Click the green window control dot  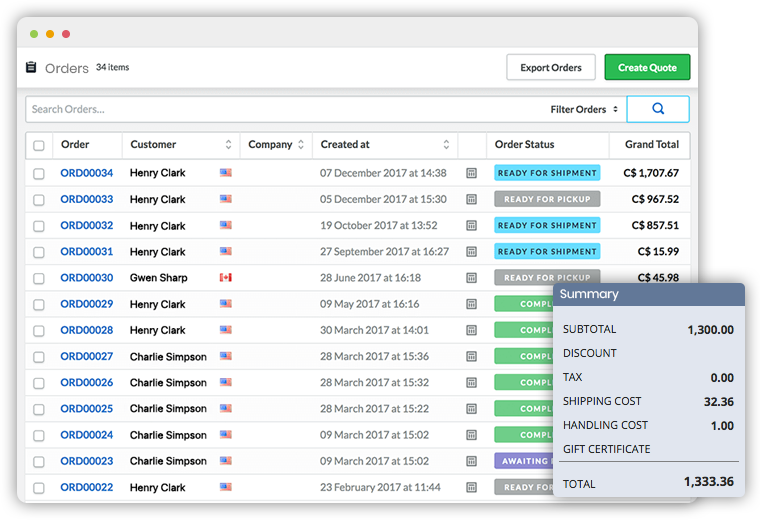click(34, 34)
